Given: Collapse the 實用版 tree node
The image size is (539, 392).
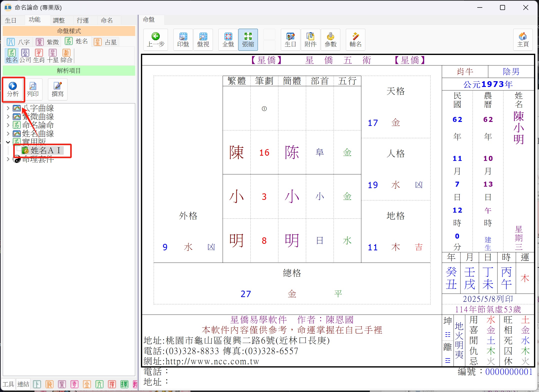Looking at the screenshot, I should coord(8,142).
